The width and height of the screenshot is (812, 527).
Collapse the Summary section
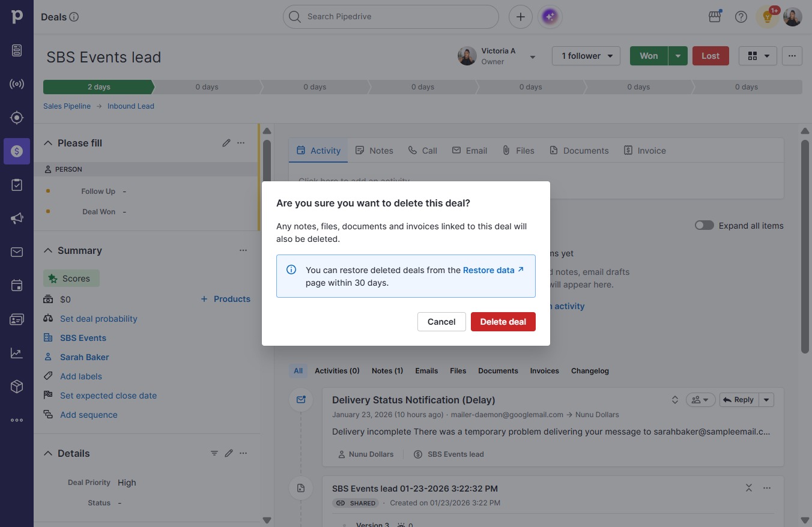(x=48, y=250)
